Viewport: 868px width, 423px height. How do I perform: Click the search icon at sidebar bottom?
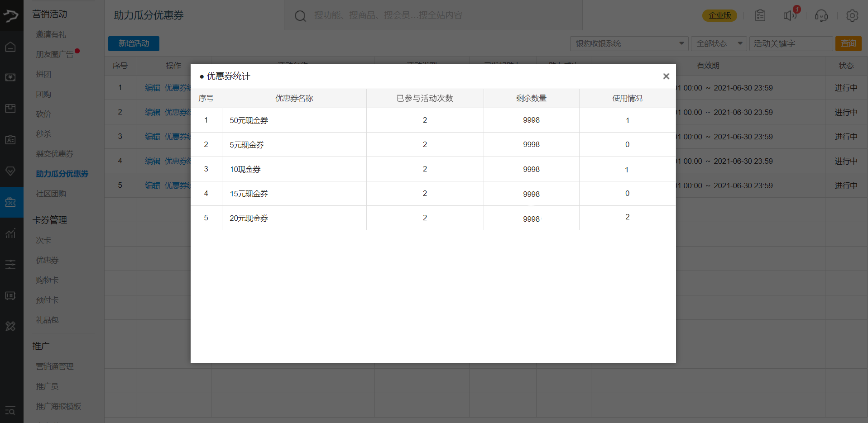click(x=10, y=411)
